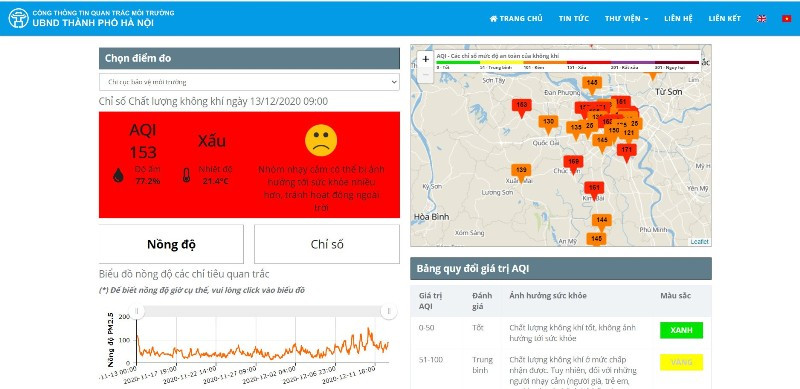Click the 21.4°C temperature value
The height and width of the screenshot is (389, 800).
pos(215,181)
